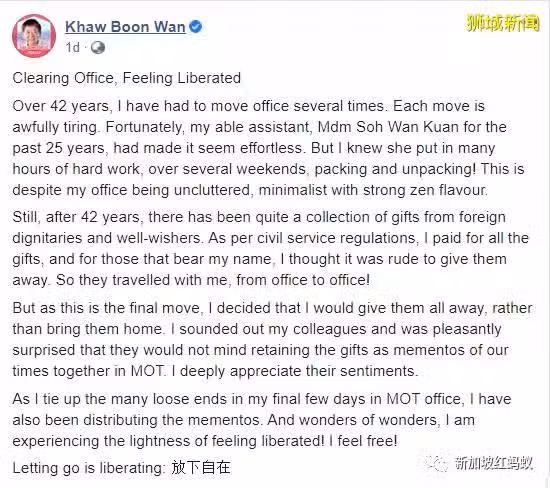Click the Khaw Boon Wan name link
Image resolution: width=550 pixels, height=488 pixels.
click(125, 27)
